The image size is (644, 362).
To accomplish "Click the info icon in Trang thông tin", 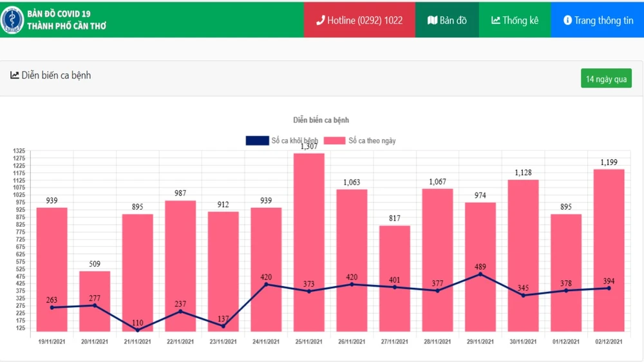I will pos(567,20).
